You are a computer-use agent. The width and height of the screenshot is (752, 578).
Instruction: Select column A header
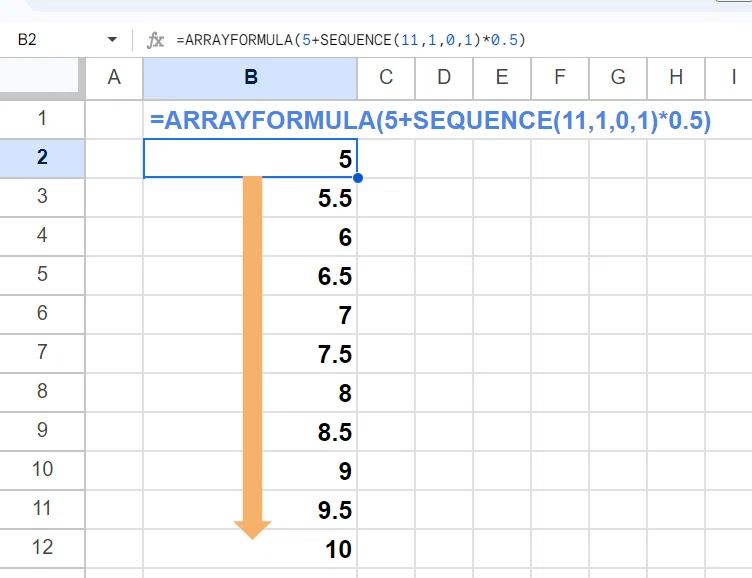point(114,78)
